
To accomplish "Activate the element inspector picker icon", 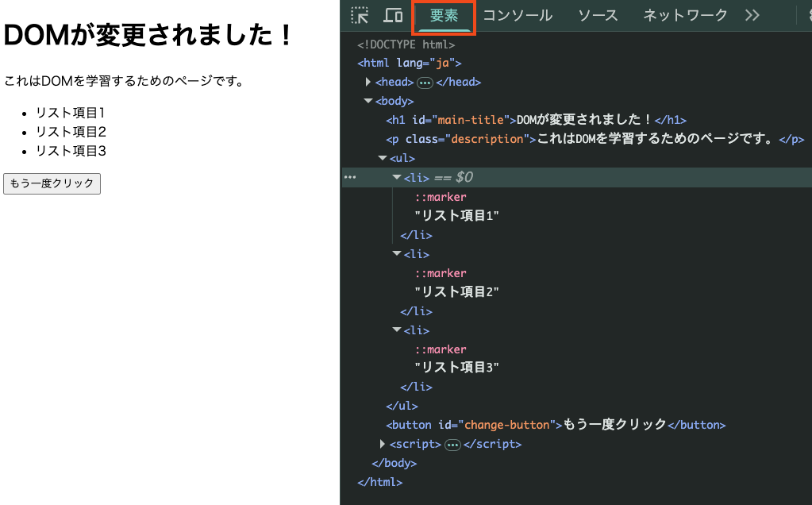I will point(360,15).
